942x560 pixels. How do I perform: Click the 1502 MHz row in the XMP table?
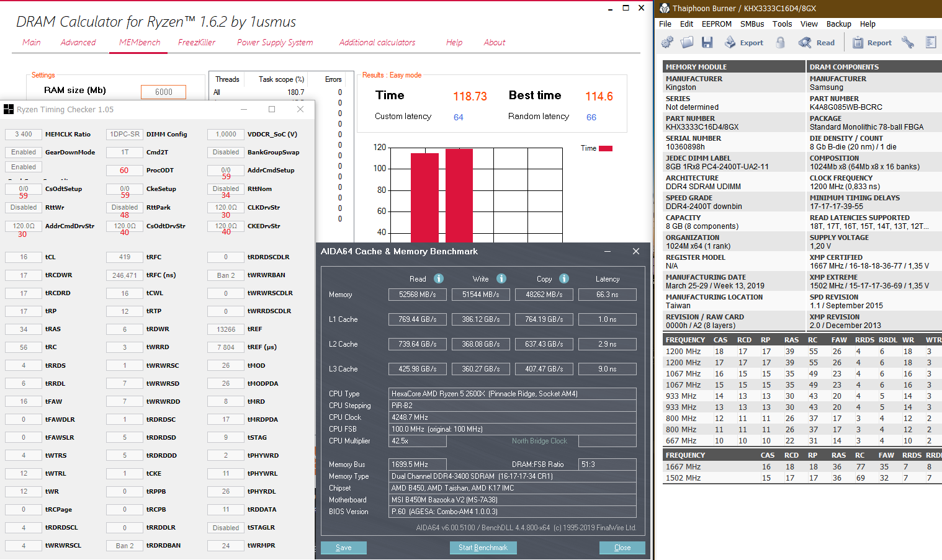click(802, 478)
